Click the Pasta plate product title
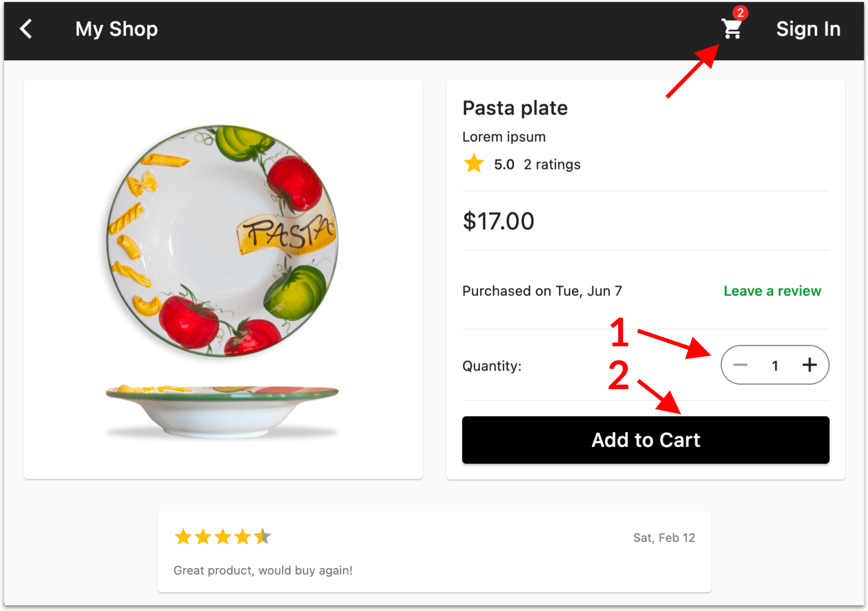 coord(515,108)
